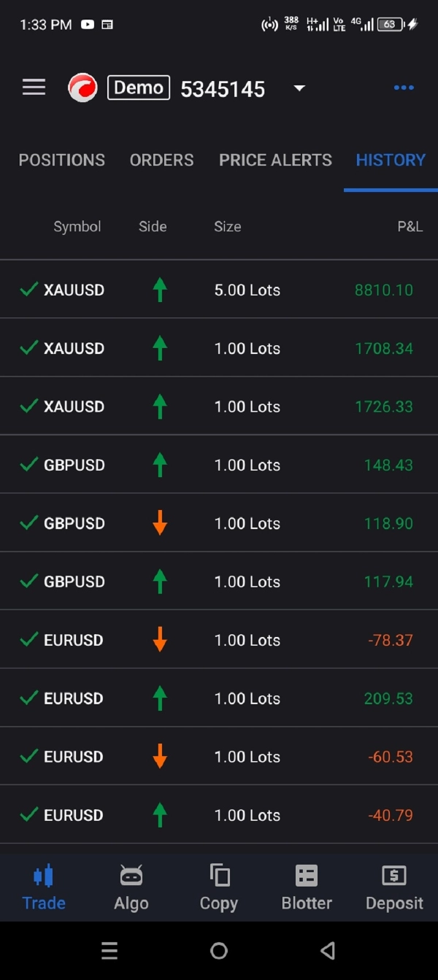Screen dimensions: 438x980
Task: Open the EURUSD trade with -78.37 loss
Action: 219,640
